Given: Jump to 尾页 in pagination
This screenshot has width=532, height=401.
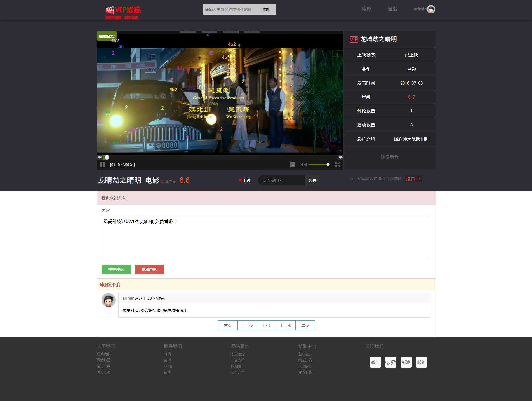Looking at the screenshot, I should 305,325.
